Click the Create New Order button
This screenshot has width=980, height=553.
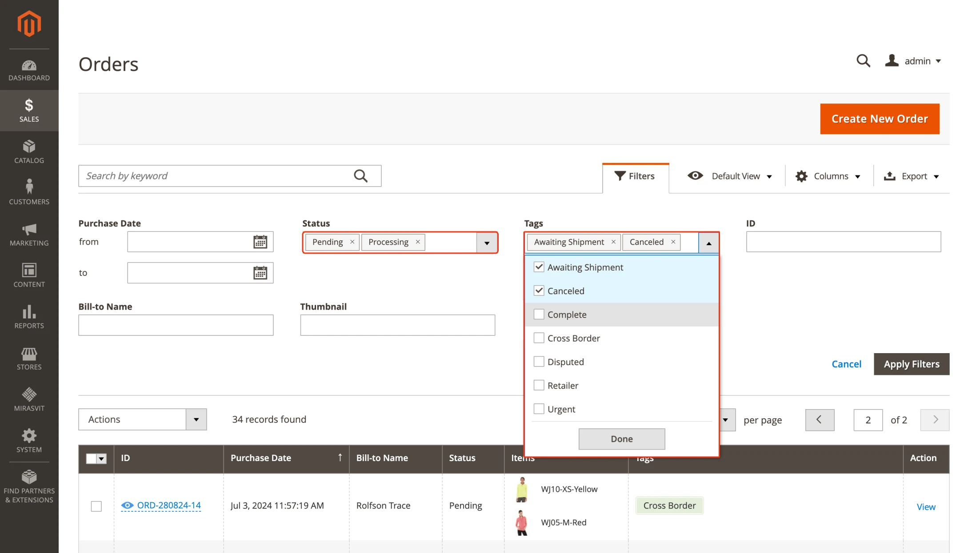tap(880, 119)
